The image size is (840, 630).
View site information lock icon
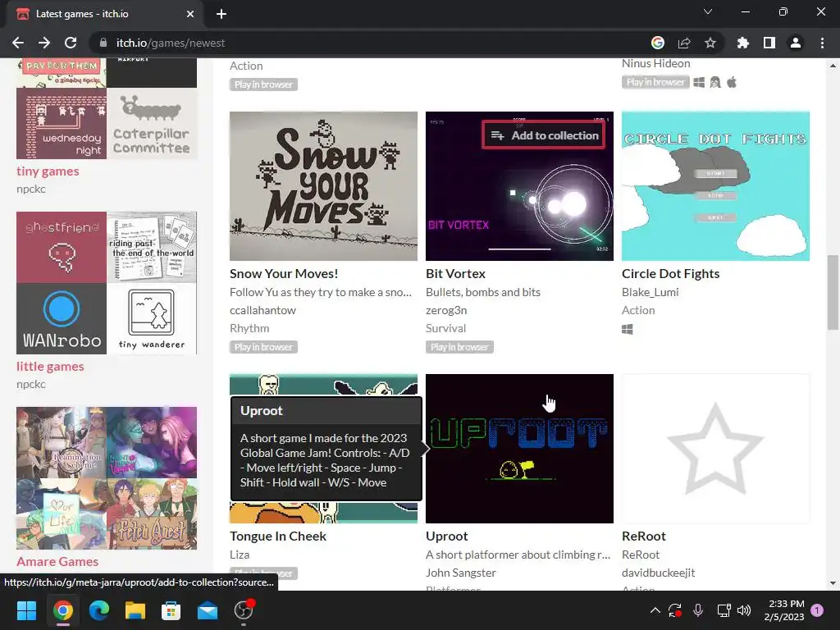click(x=103, y=43)
